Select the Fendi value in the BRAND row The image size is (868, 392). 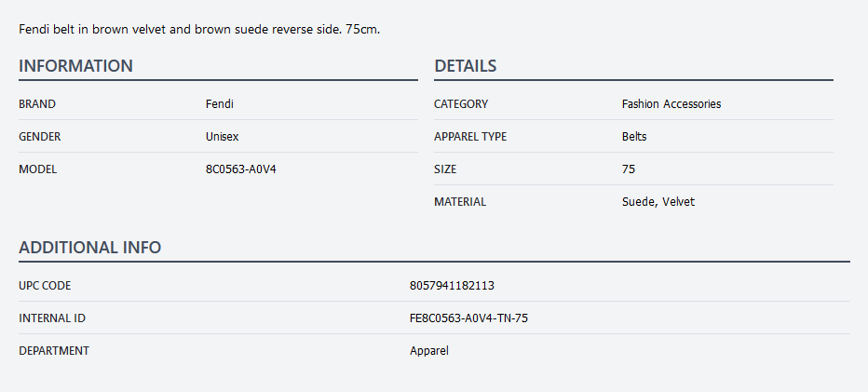(219, 104)
